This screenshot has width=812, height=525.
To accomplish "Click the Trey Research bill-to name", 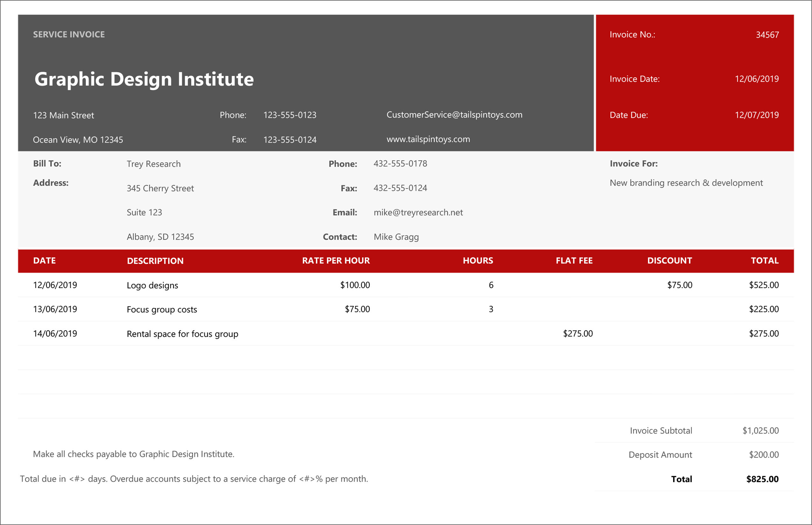I will (153, 164).
